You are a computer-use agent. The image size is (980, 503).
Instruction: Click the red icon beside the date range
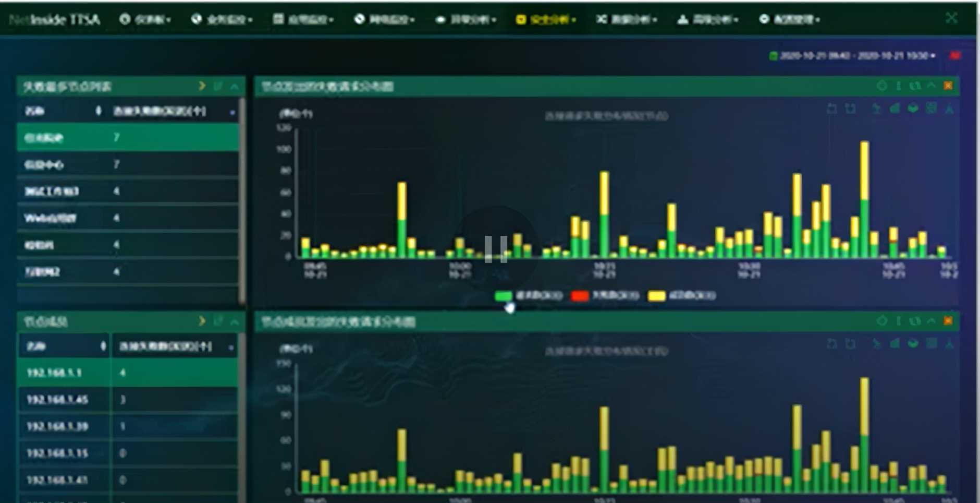(955, 55)
